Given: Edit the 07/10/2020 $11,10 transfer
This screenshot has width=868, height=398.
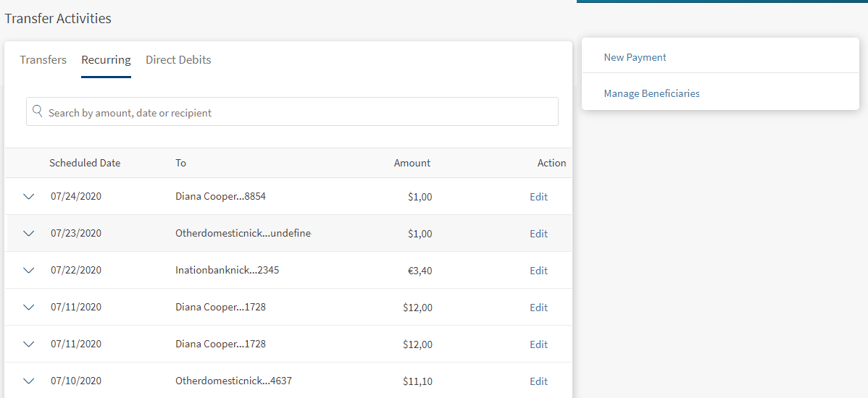Looking at the screenshot, I should tap(538, 381).
